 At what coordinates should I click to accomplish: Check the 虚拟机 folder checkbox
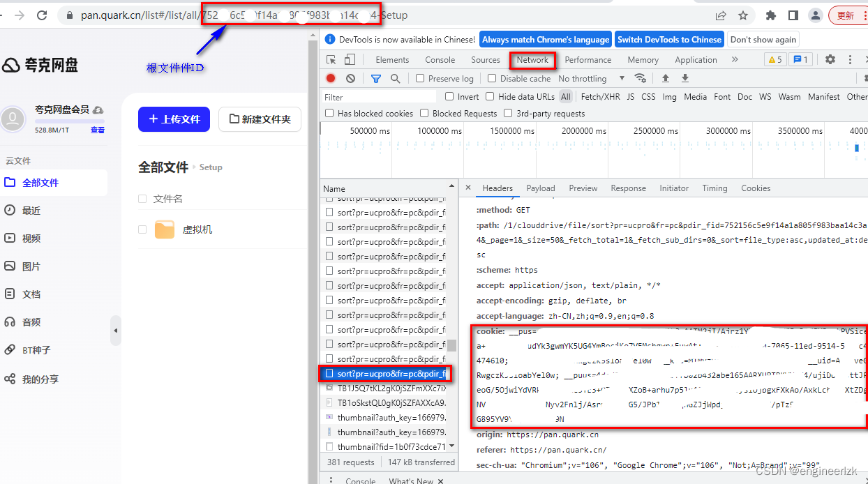click(142, 229)
